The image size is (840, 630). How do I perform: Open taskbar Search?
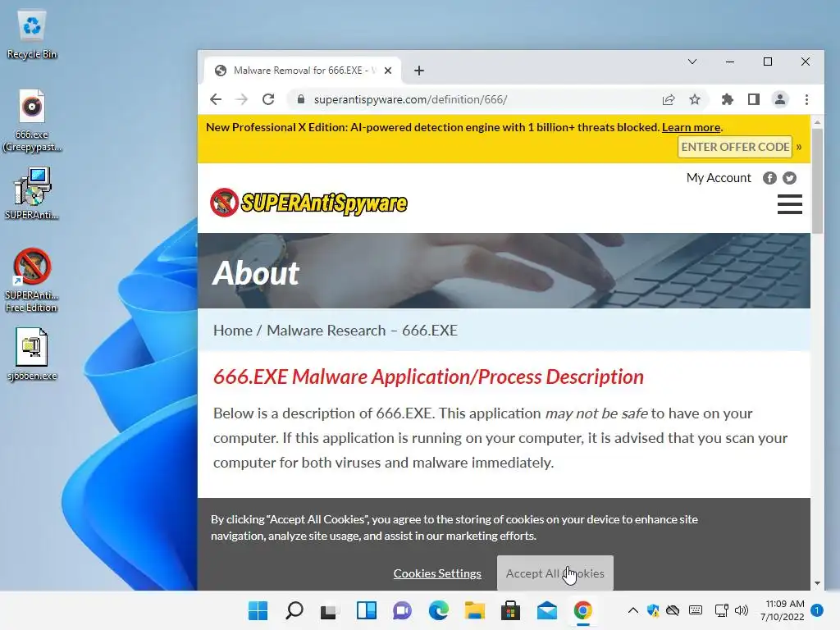[x=294, y=610]
